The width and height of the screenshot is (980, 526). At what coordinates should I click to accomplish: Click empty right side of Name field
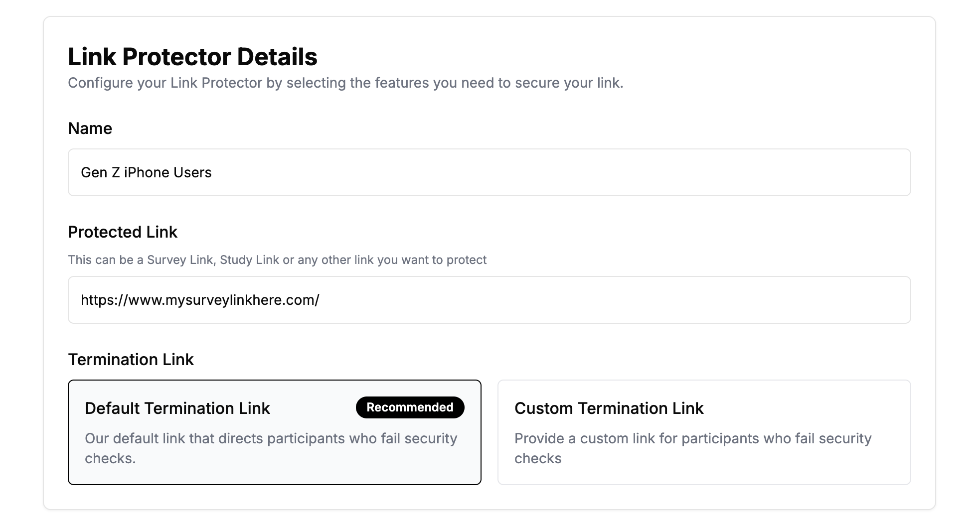click(x=748, y=172)
